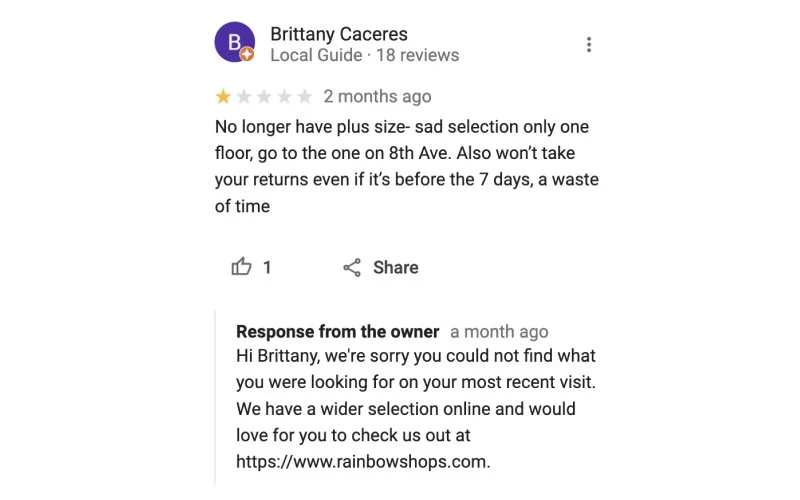Click the like count number "1"
The image size is (800, 500).
coord(267,267)
